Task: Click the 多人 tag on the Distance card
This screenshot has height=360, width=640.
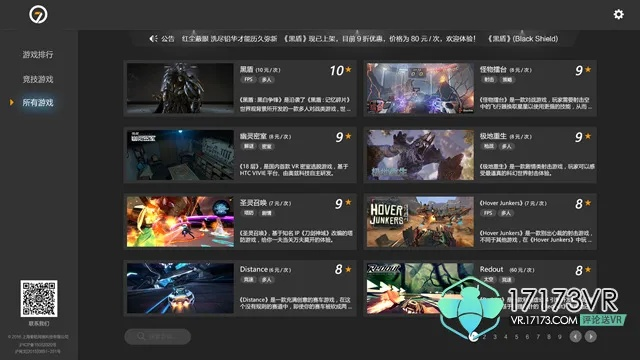Action: (x=267, y=280)
